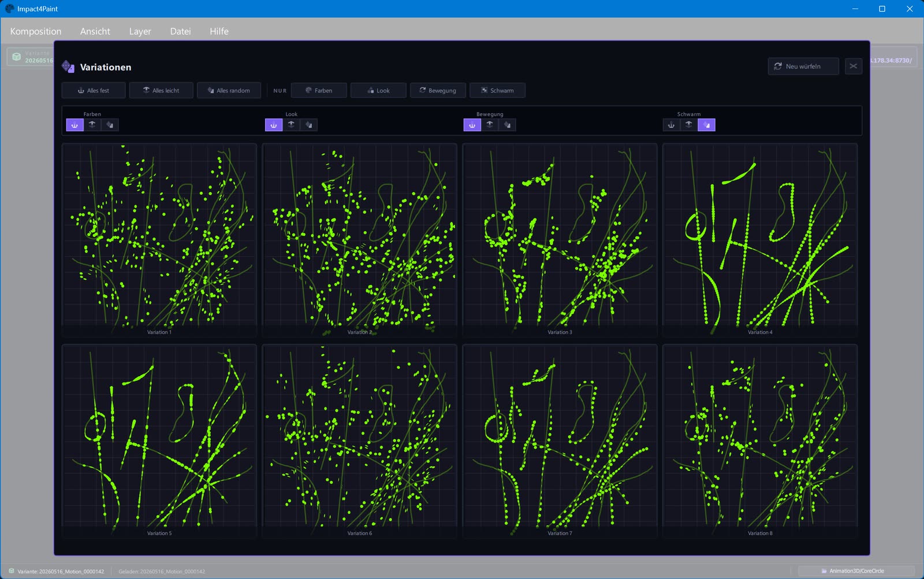Close the Variationen dialog
The width and height of the screenshot is (924, 579).
(x=854, y=66)
